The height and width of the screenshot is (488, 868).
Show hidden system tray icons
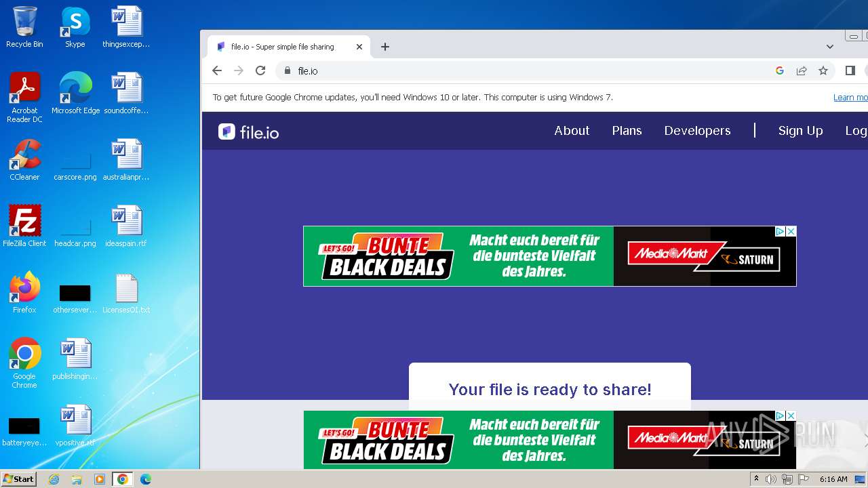click(x=756, y=479)
